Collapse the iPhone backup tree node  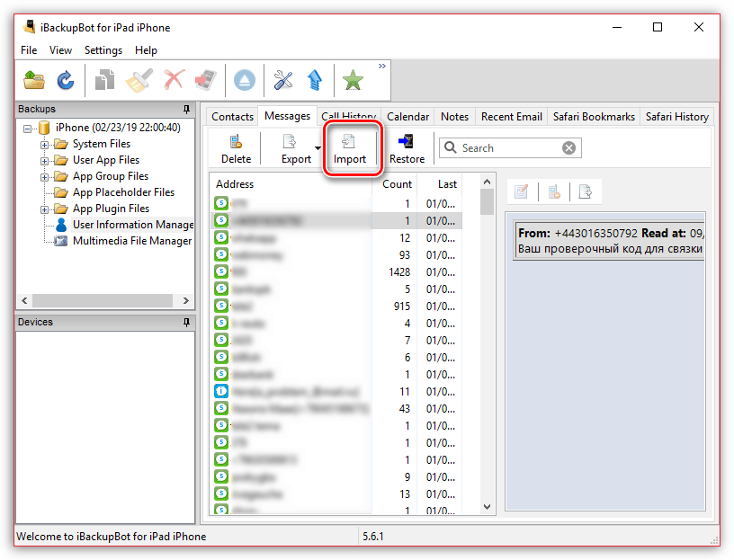click(x=28, y=129)
